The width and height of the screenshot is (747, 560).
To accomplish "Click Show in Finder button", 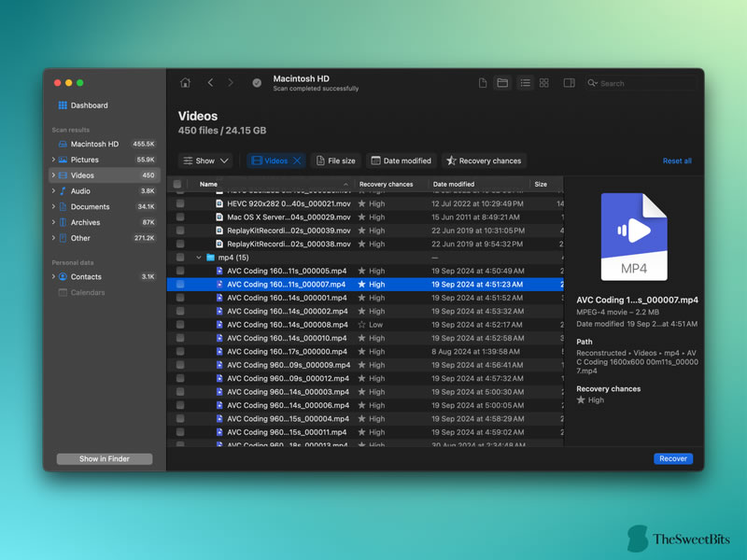I will point(105,458).
